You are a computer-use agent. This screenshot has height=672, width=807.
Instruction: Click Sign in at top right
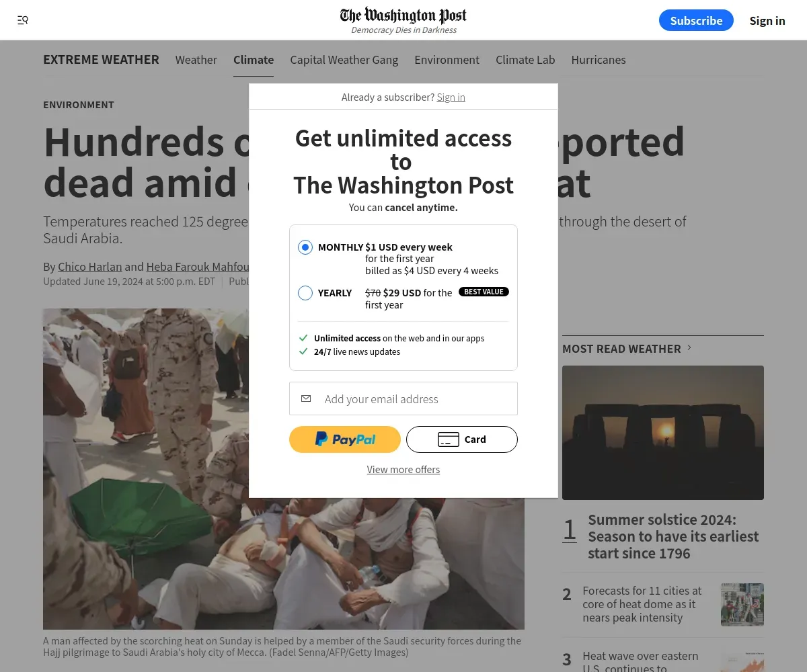pos(767,20)
